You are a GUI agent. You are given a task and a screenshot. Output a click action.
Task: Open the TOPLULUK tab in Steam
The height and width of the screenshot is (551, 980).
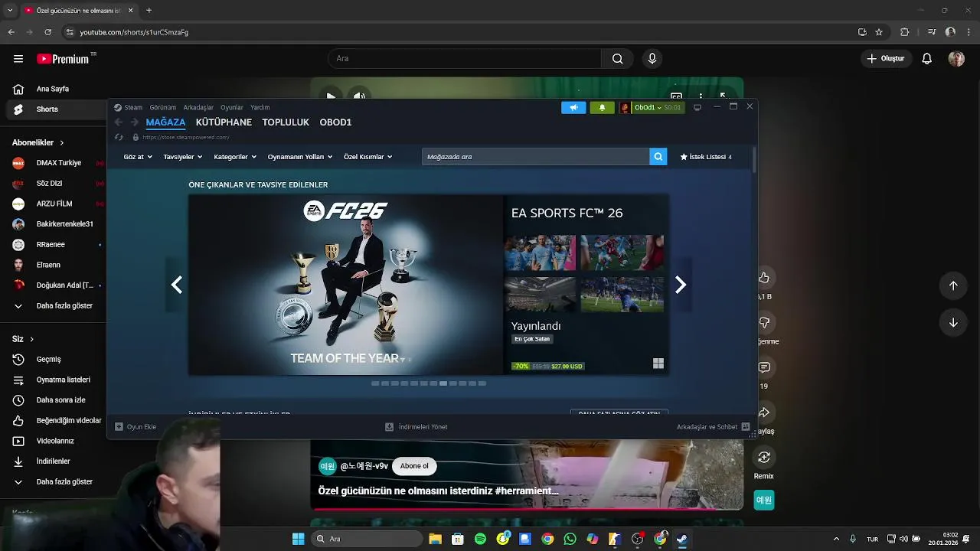coord(286,122)
